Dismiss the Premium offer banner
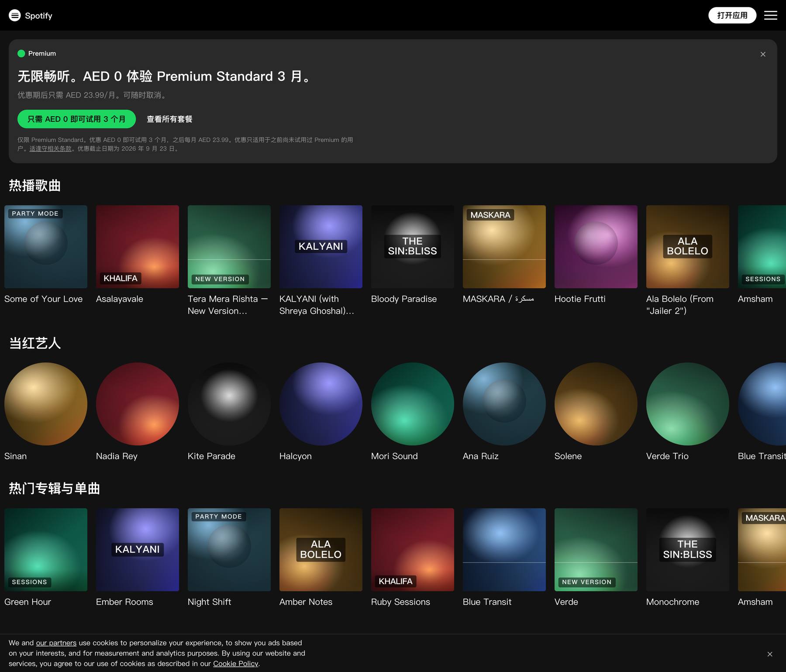786x672 pixels. [763, 54]
